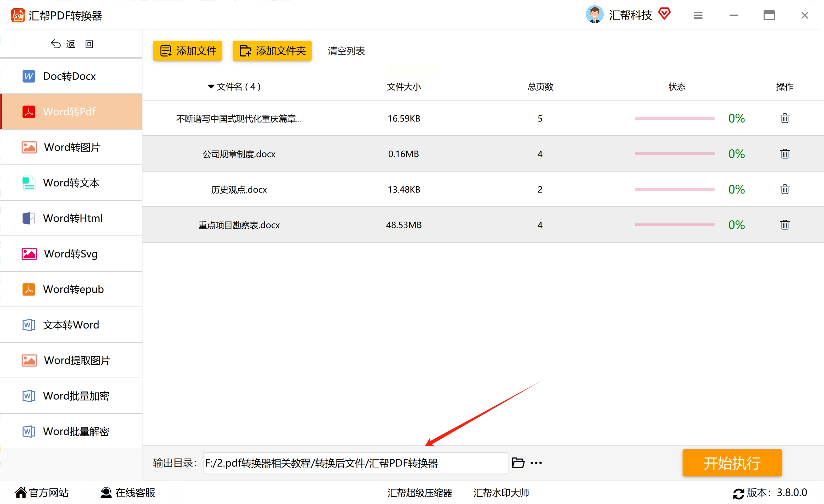Viewport: 824px width, 504px height.
Task: Remove 重点项目勘察表.docx using its trash icon
Action: pyautogui.click(x=785, y=225)
